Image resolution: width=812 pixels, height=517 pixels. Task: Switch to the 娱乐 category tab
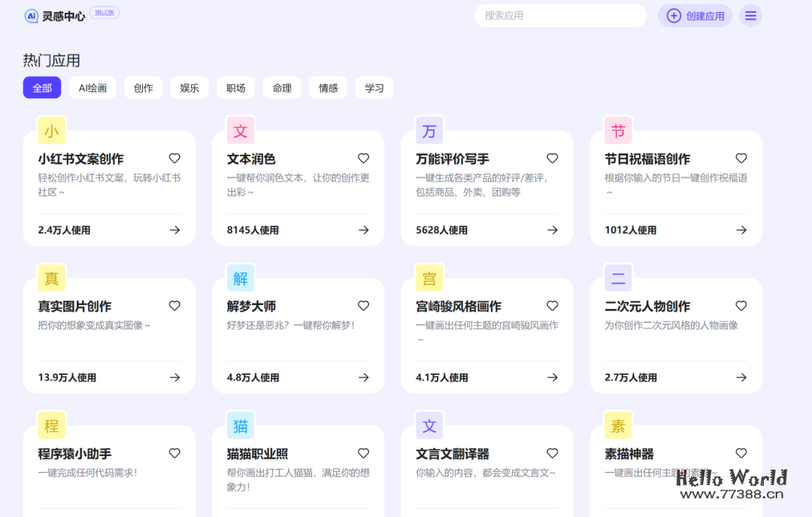click(x=189, y=87)
